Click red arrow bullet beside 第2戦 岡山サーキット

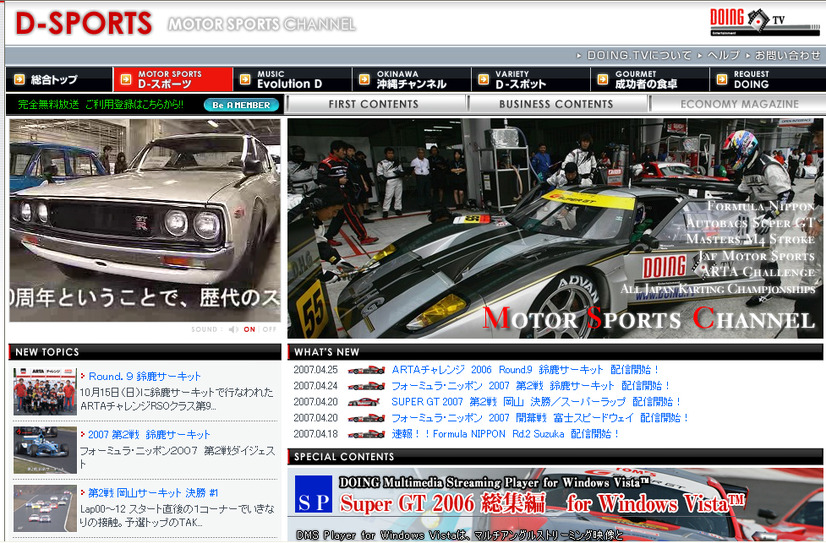pyautogui.click(x=83, y=492)
